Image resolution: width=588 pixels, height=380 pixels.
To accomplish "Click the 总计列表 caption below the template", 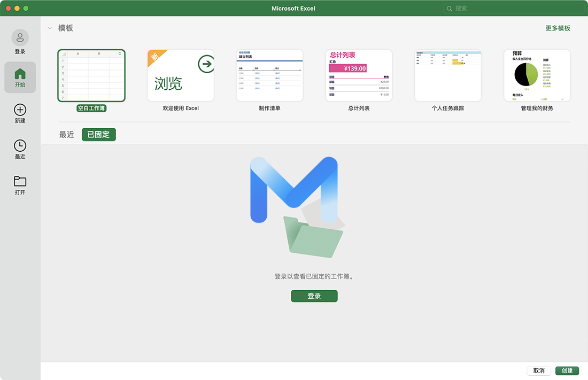I will point(359,108).
